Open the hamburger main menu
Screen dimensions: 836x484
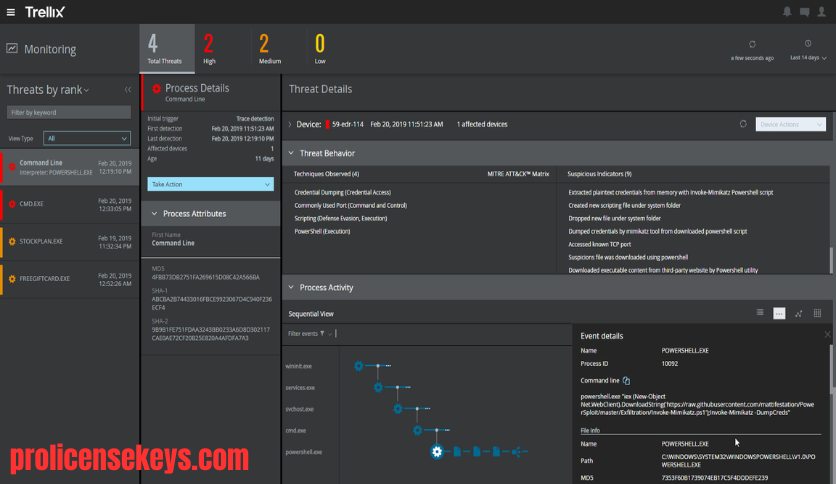pyautogui.click(x=11, y=12)
